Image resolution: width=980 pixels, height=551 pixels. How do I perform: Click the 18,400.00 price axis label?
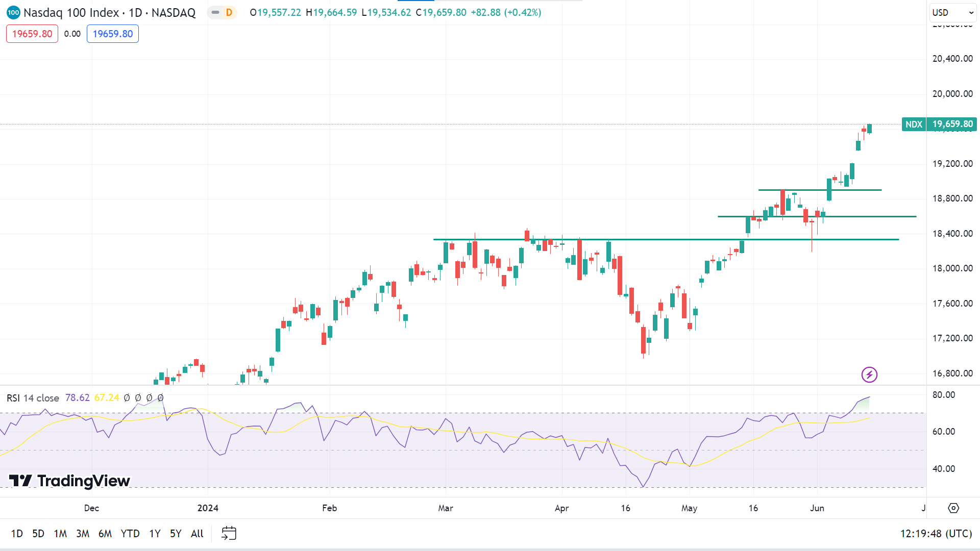pyautogui.click(x=952, y=234)
